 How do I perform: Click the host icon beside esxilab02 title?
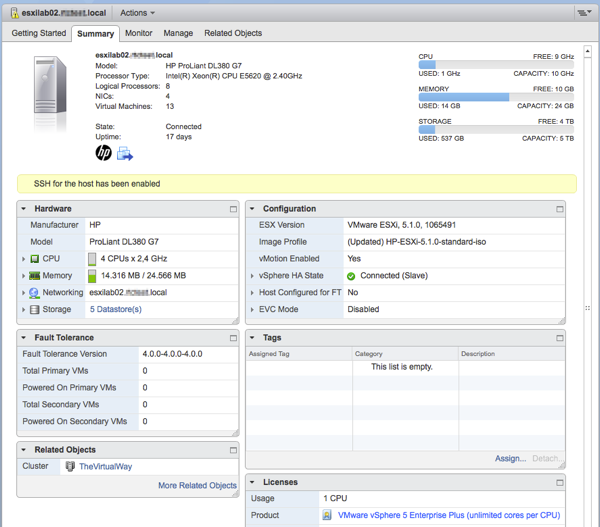coord(15,13)
